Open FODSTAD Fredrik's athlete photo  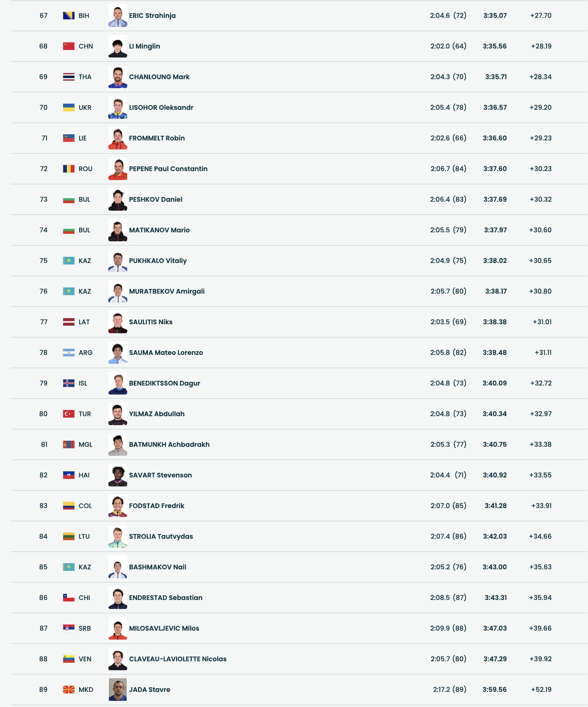118,506
